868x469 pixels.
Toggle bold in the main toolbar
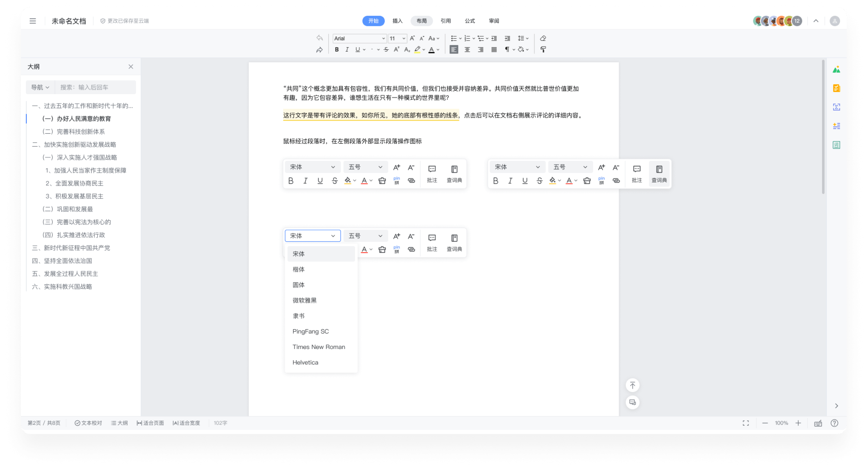click(x=337, y=50)
